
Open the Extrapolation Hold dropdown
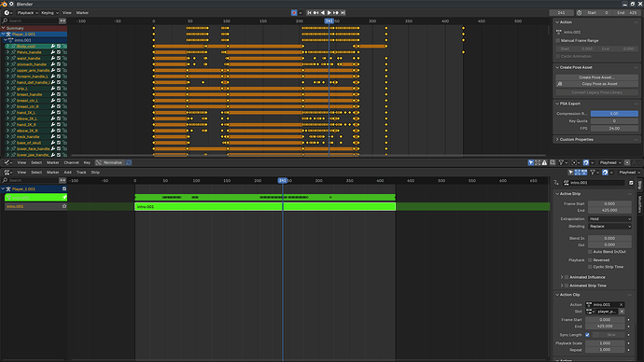[x=609, y=218]
